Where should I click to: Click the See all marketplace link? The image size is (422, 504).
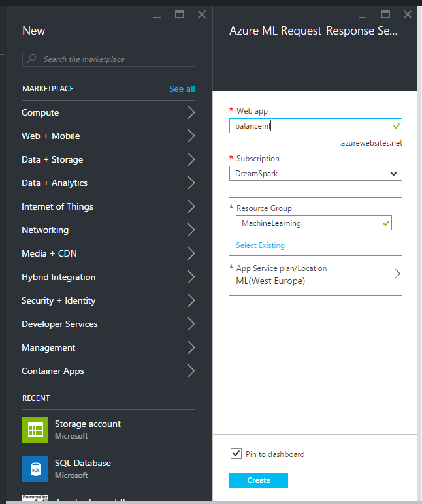point(182,89)
